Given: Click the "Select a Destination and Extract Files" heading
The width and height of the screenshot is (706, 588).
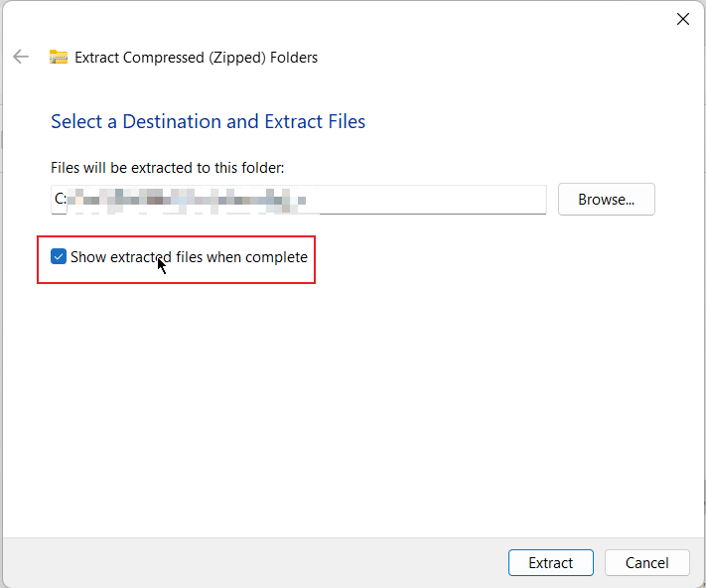Looking at the screenshot, I should (209, 122).
